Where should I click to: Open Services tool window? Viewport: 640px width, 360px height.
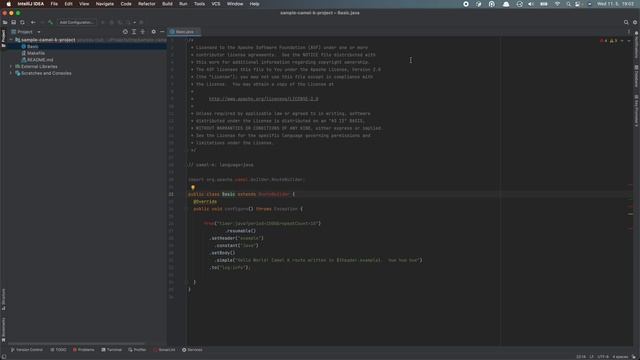tap(192, 350)
